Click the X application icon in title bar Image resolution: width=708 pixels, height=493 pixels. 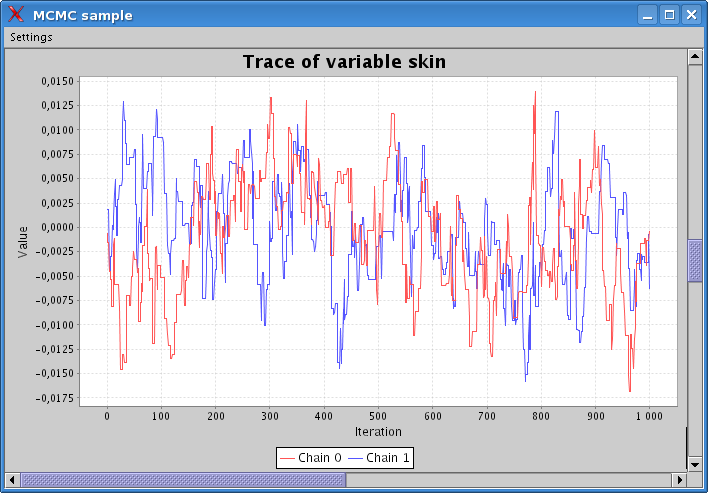(x=16, y=14)
